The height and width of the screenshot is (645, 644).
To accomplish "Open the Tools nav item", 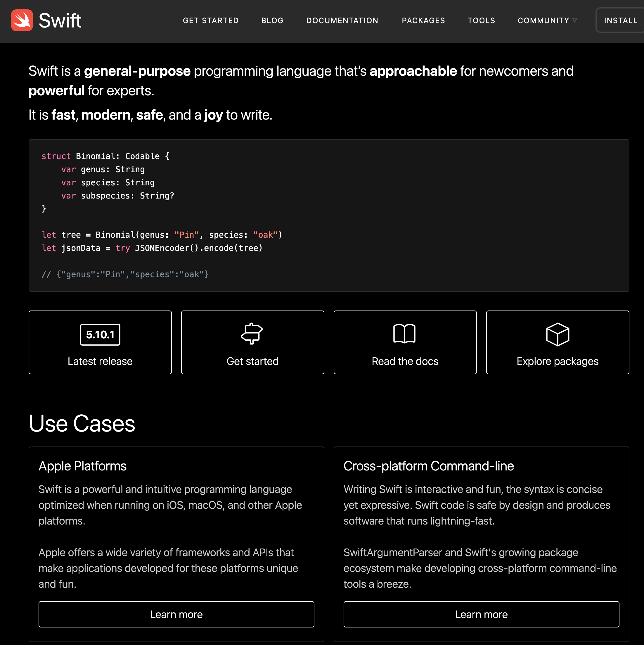I will pos(481,20).
